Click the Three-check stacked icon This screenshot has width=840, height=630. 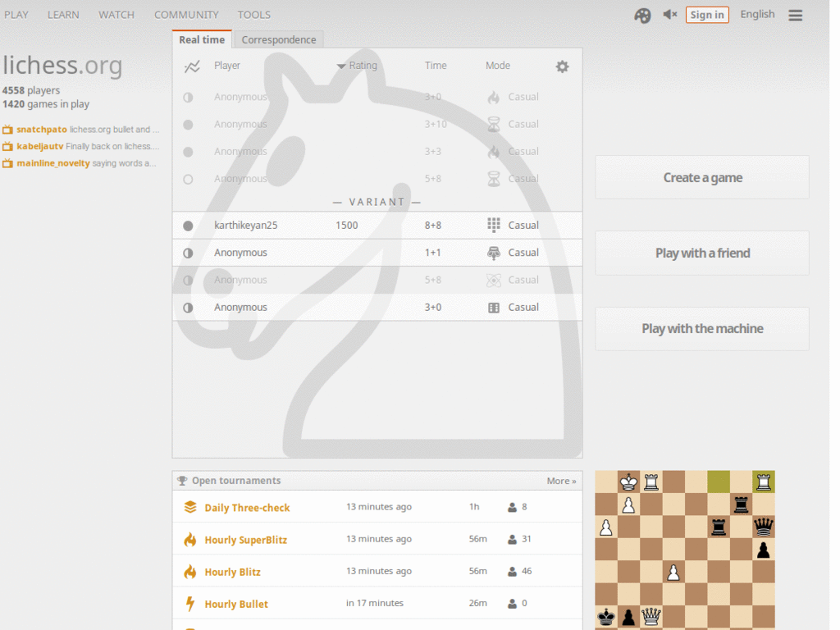tap(190, 507)
